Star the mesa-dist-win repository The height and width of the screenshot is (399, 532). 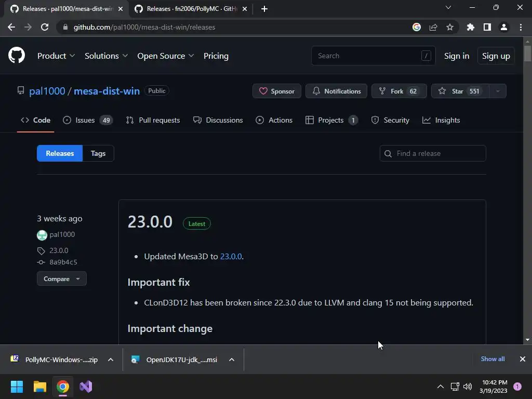tap(460, 91)
